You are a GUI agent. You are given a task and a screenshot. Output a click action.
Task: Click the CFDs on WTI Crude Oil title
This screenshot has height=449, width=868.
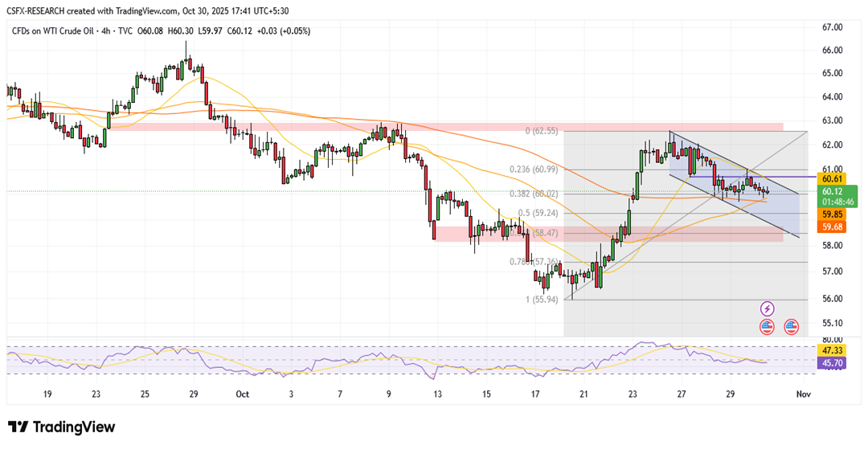click(x=53, y=31)
